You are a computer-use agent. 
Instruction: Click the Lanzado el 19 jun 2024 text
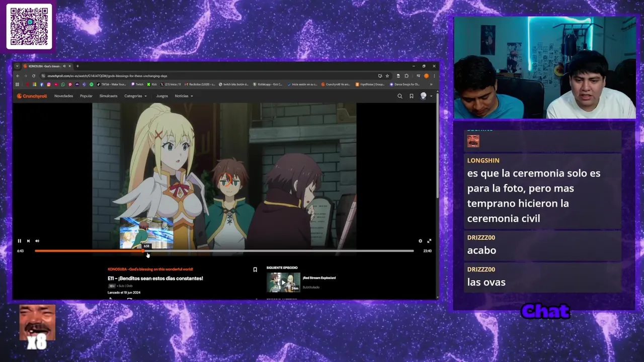click(x=124, y=293)
